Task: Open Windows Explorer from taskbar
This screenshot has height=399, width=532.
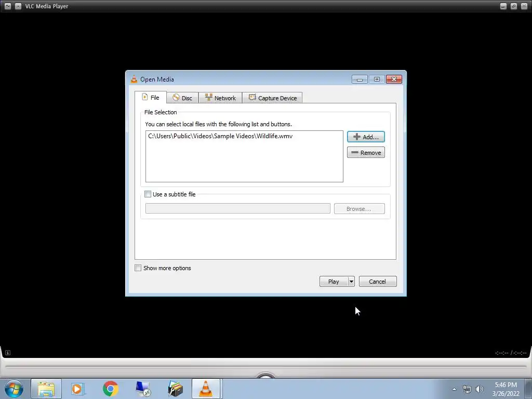Action: coord(46,389)
